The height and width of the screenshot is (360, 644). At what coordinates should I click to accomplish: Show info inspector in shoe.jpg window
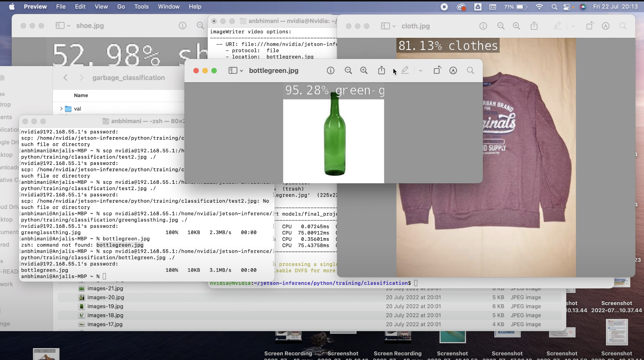[182, 25]
